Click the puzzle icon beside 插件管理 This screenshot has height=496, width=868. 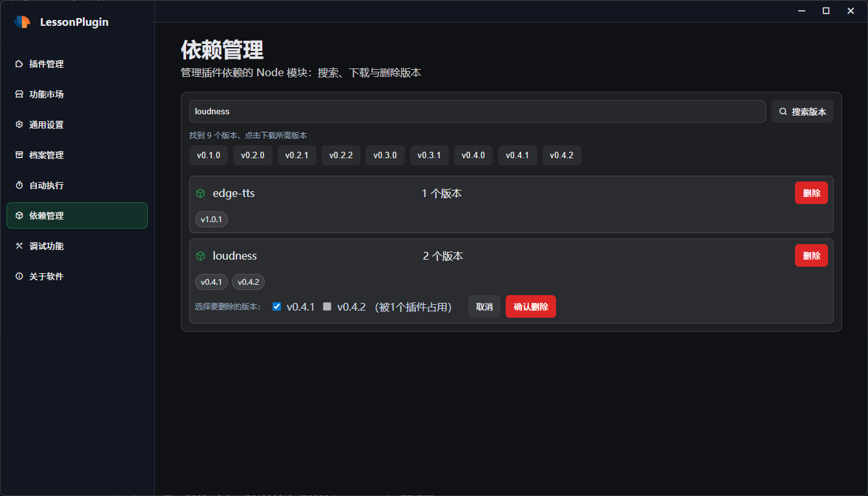click(19, 64)
